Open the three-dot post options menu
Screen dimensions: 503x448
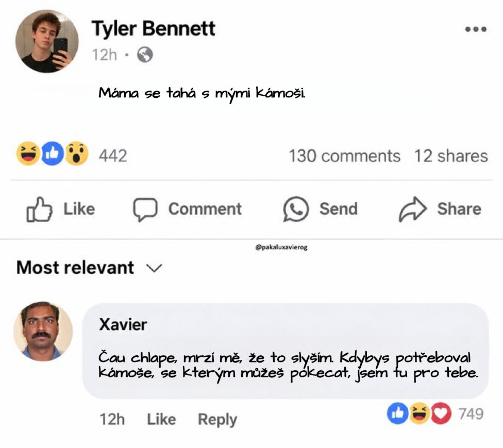click(476, 29)
